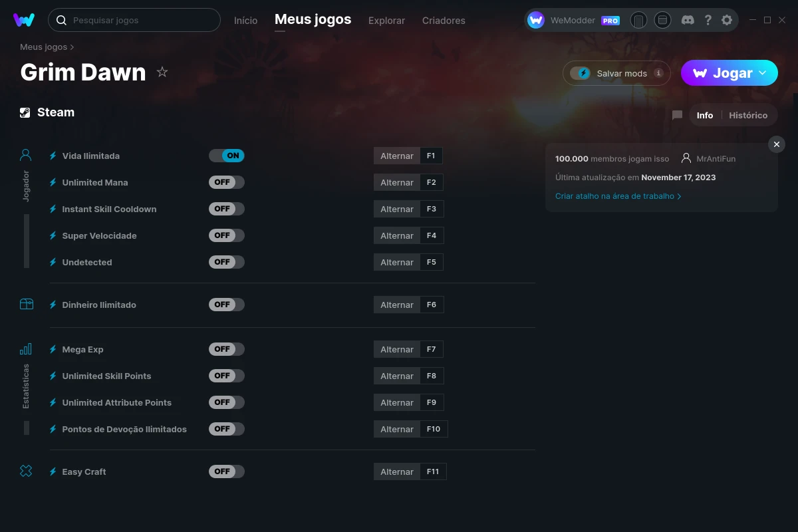Viewport: 798px width, 532px height.
Task: Open the Meus jogos breadcrumb chevron
Action: 72,47
